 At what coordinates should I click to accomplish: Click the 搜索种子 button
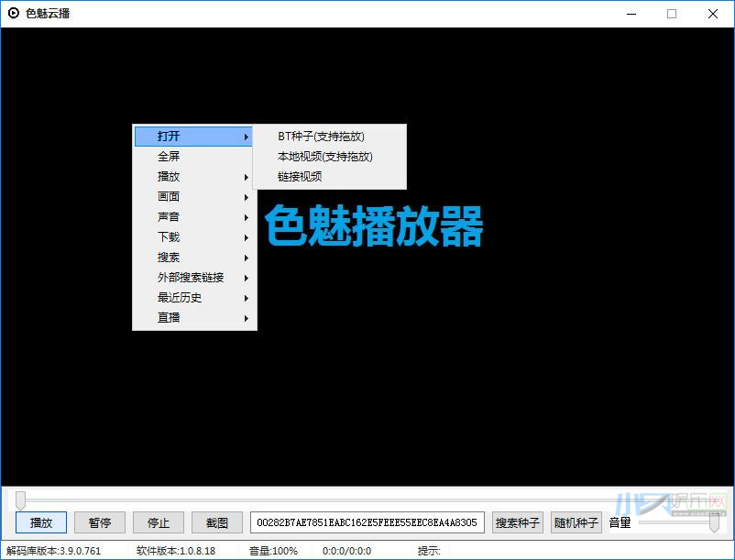[518, 522]
